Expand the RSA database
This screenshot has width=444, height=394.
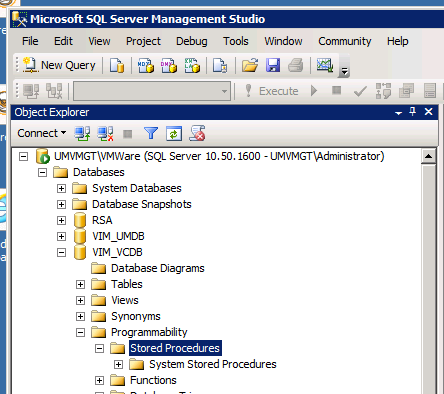click(61, 220)
